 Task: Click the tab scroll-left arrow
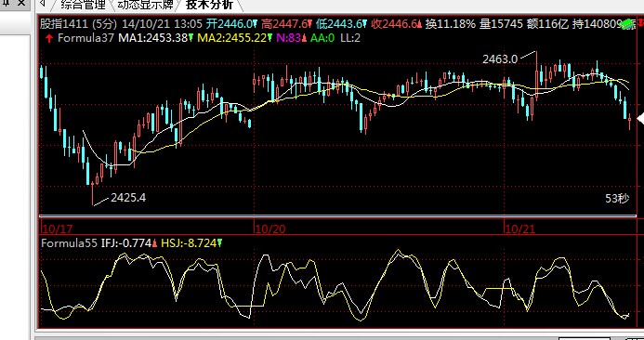point(43,4)
